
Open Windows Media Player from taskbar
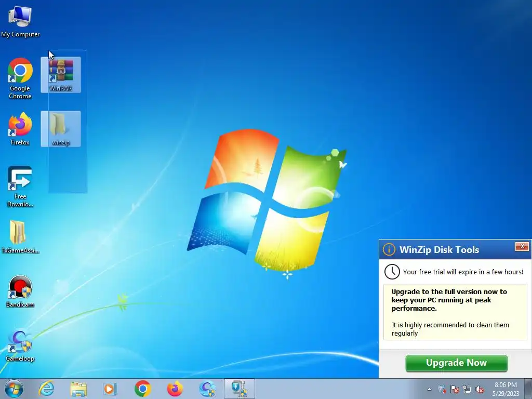click(110, 389)
